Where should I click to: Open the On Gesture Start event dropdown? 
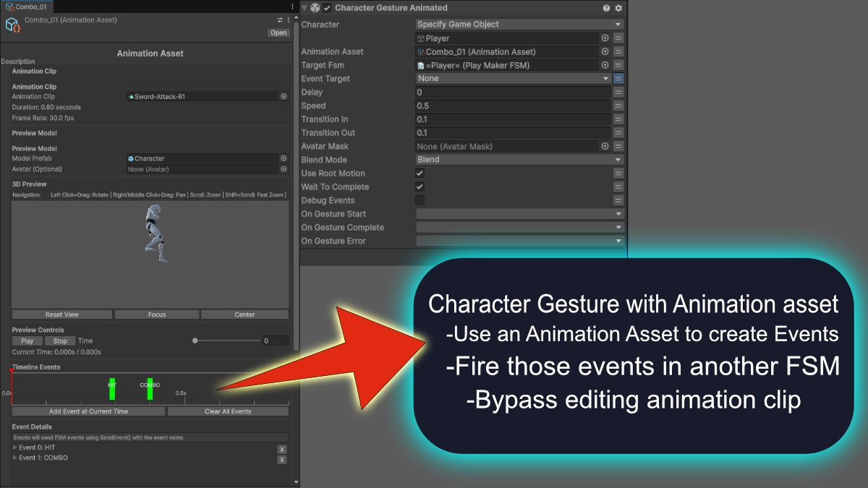coord(519,214)
